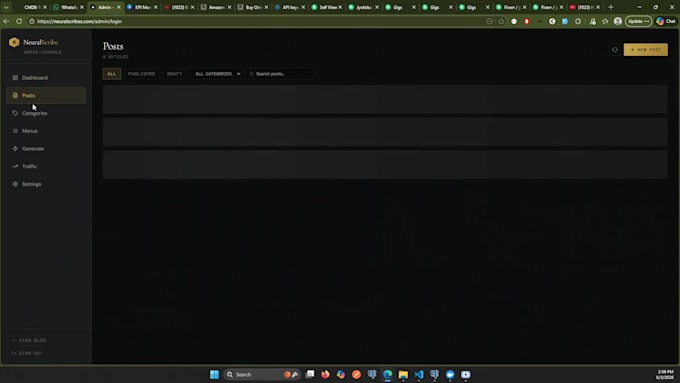The width and height of the screenshot is (680, 383).
Task: Open Copilot Chat in browser toolbar
Action: click(x=666, y=21)
